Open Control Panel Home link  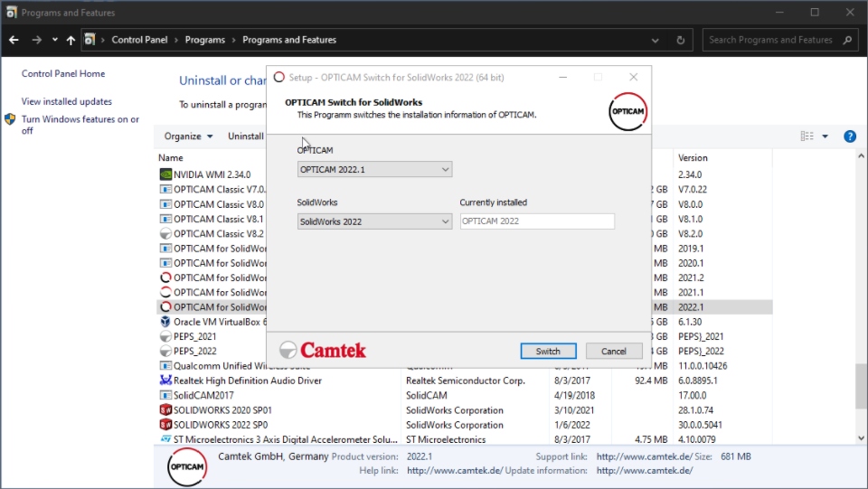(63, 73)
